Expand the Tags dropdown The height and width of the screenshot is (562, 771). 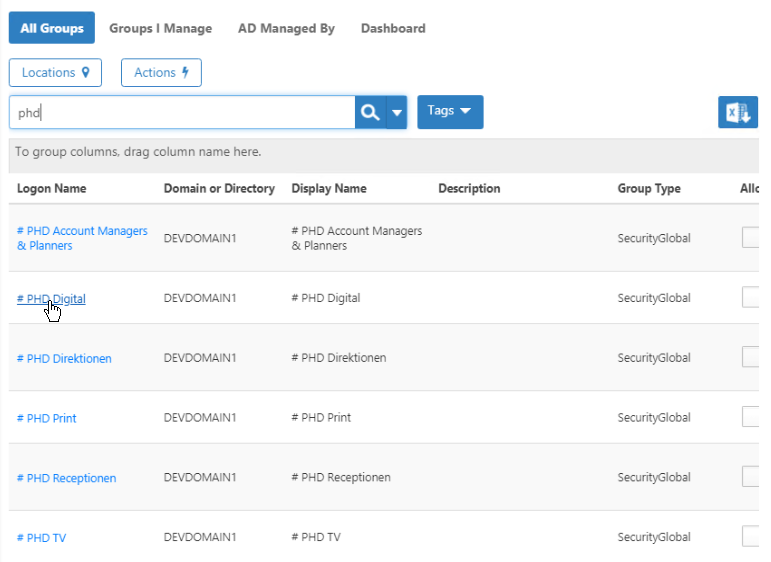[x=449, y=112]
